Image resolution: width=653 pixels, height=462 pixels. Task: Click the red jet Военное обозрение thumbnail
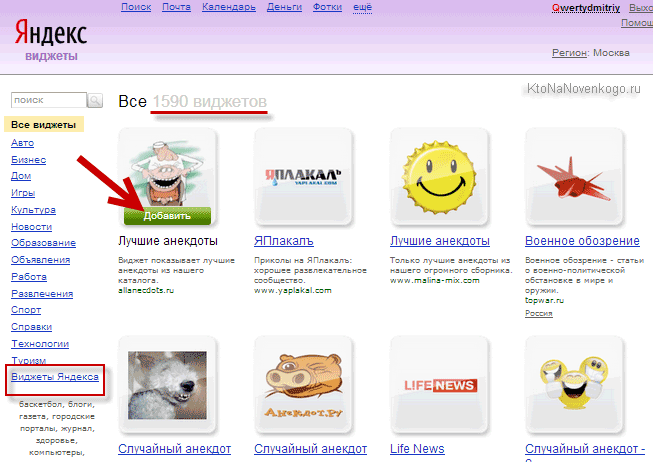574,177
